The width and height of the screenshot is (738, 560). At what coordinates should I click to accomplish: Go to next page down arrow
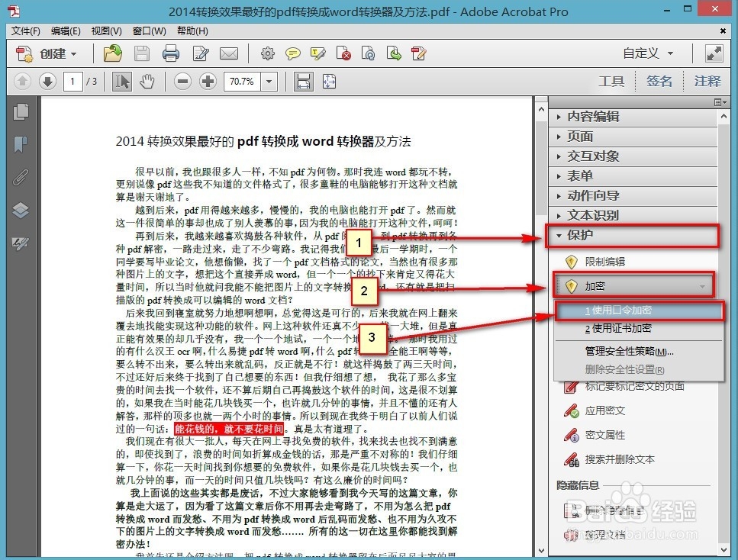click(x=47, y=82)
